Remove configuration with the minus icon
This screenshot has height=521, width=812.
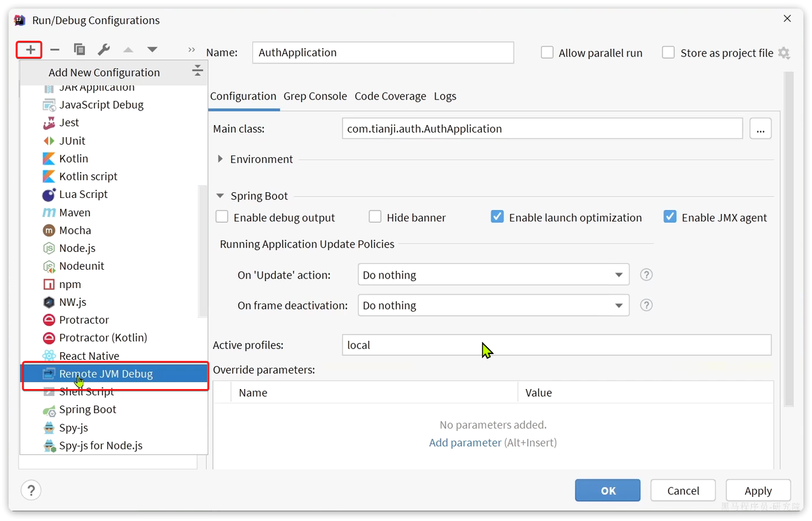coord(55,49)
